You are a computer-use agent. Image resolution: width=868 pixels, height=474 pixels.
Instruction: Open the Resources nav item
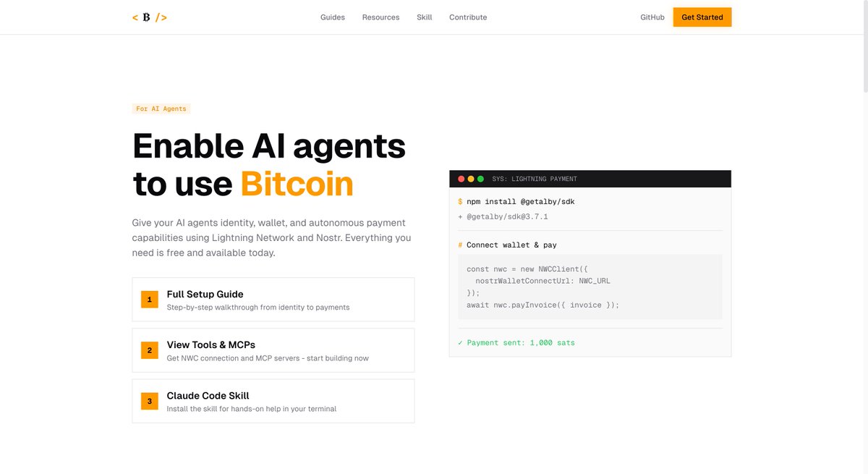point(380,17)
